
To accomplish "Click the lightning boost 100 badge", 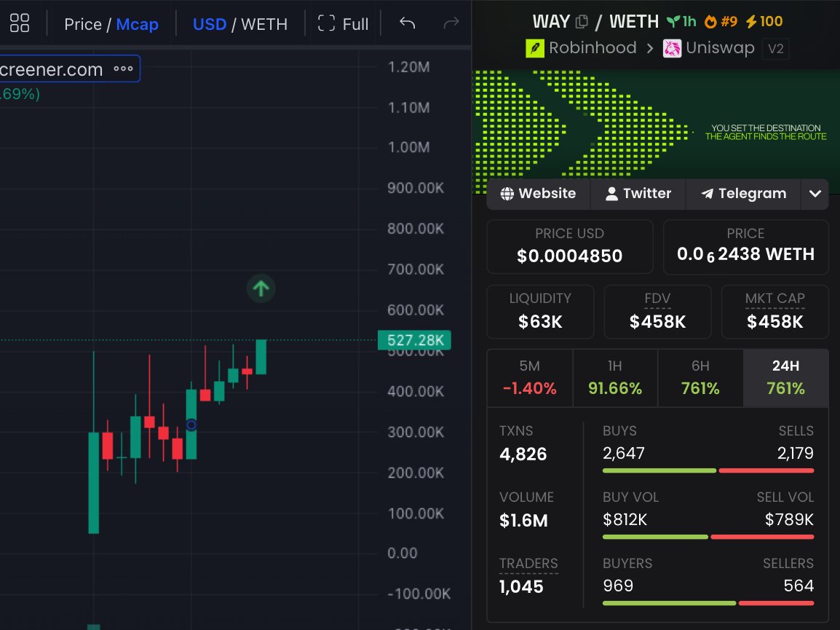I will tap(764, 21).
